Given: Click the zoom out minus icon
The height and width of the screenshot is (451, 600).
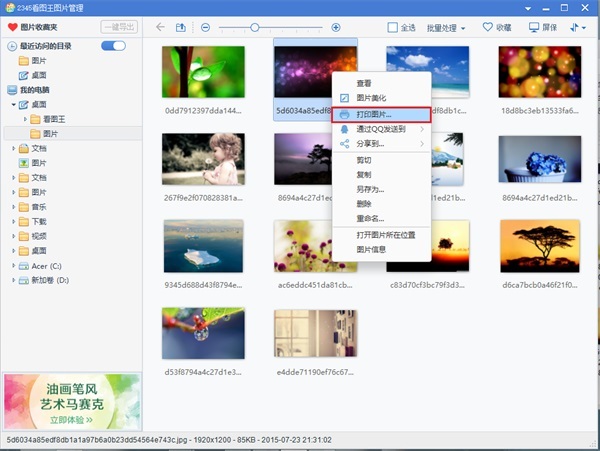Looking at the screenshot, I should coord(206,27).
